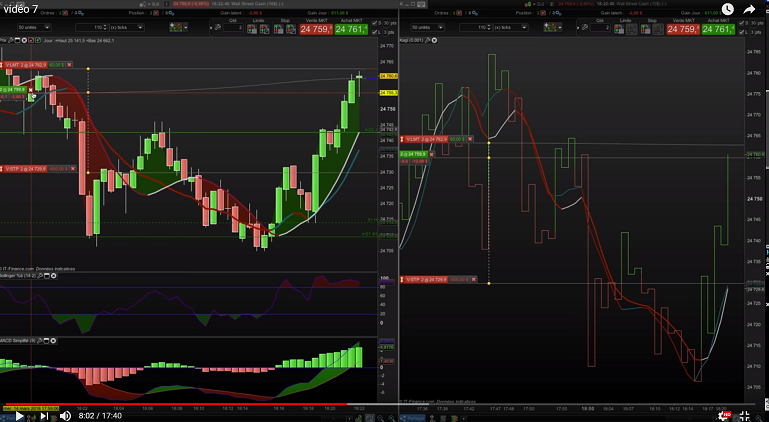
Task: Close all Ordres red icon in left window
Action: coord(65,13)
